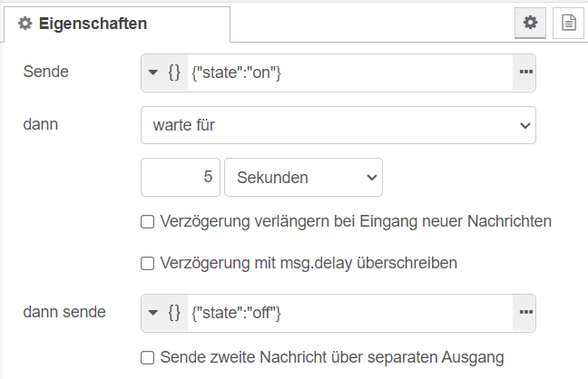
Task: Expand editor for "off" JSON payload
Action: coord(524,313)
